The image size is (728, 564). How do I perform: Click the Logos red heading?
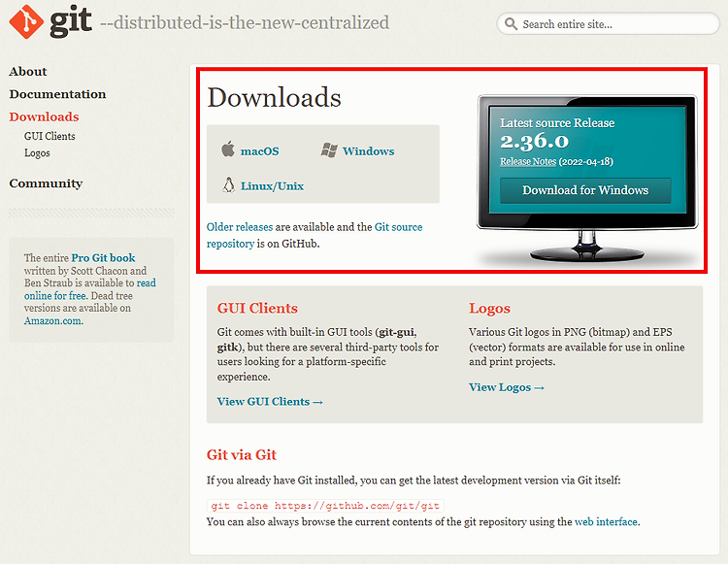click(x=489, y=309)
